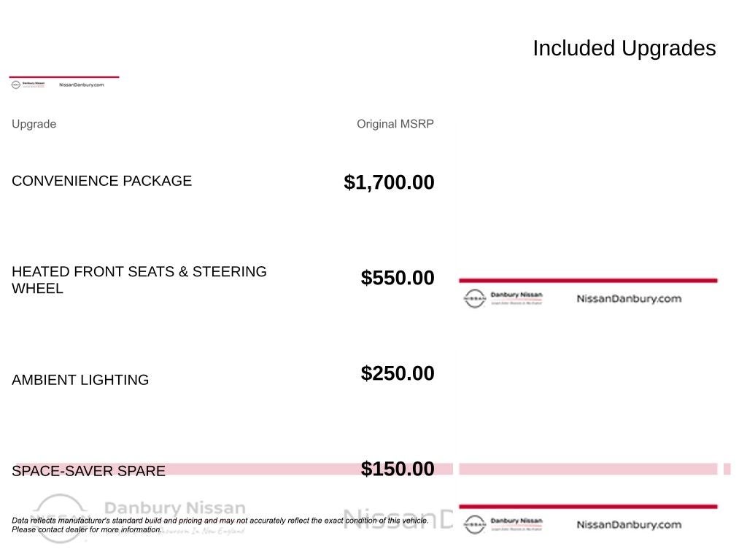Click the tiny Nissan logo under the top-left red line
Image resolution: width=747 pixels, height=560 pixels.
coord(16,85)
